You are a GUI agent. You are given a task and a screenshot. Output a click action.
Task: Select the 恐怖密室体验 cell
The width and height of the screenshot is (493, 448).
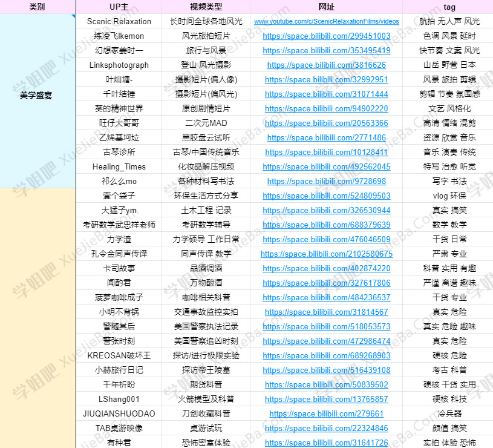[206, 443]
